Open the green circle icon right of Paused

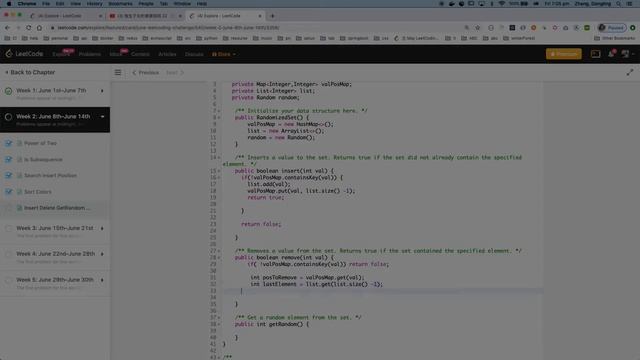633,28
